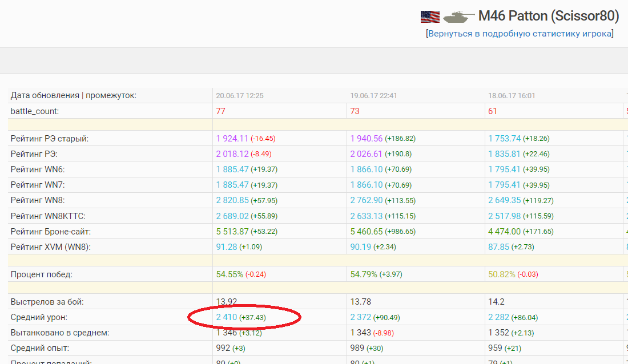Select the date 20.06.17 12:25 header

pos(240,96)
